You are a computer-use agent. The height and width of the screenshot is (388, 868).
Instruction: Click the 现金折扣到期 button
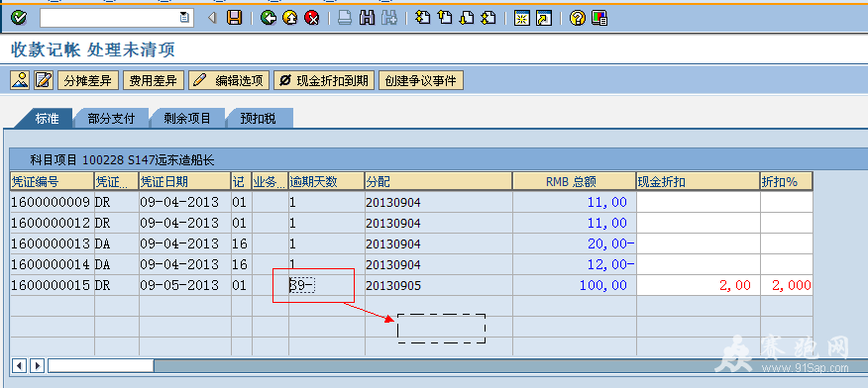point(324,80)
